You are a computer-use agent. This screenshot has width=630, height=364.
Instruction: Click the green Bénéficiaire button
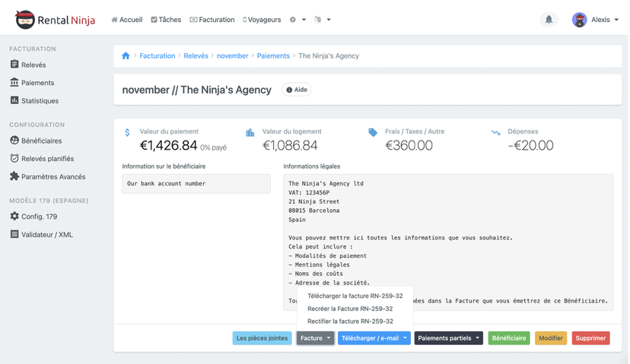click(x=509, y=338)
